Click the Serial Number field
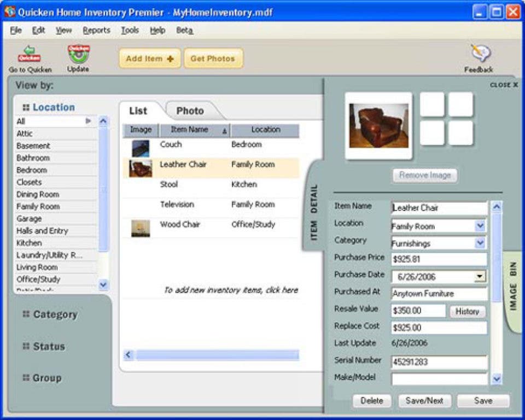This screenshot has width=525, height=420. tap(439, 362)
